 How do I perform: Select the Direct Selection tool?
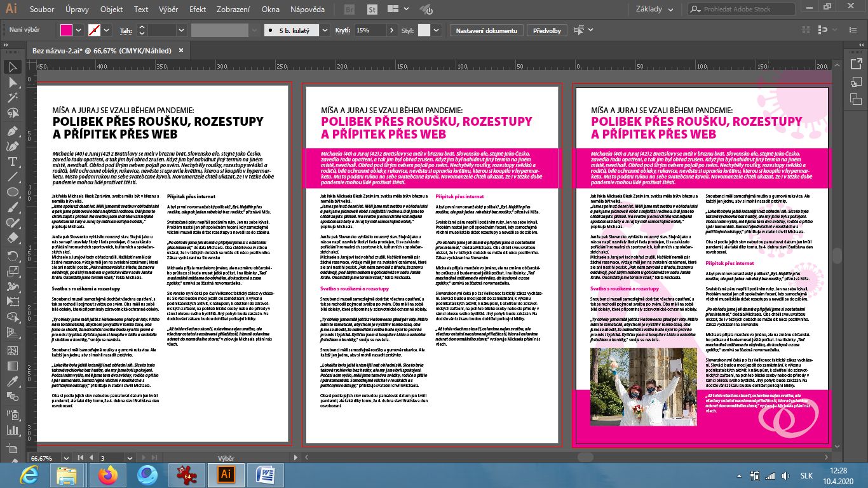coord(12,83)
